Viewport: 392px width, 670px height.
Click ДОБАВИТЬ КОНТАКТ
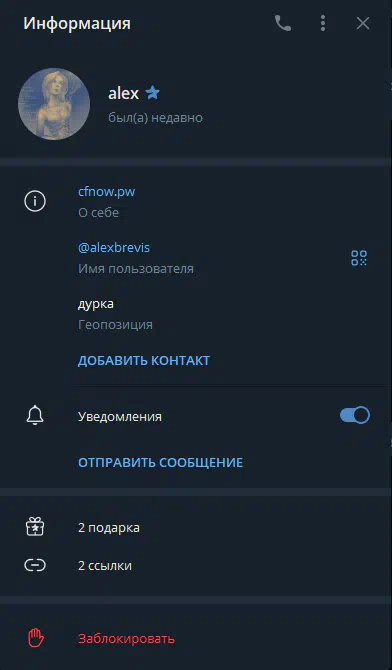point(144,360)
